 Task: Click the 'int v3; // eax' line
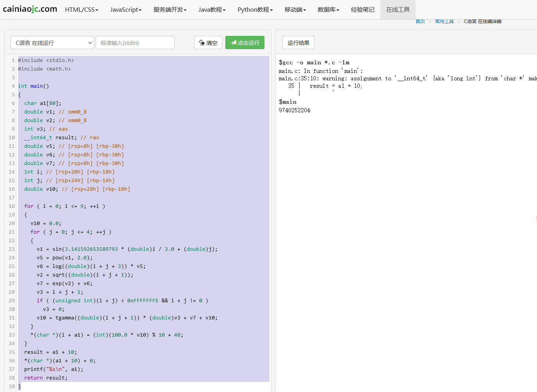coord(46,129)
